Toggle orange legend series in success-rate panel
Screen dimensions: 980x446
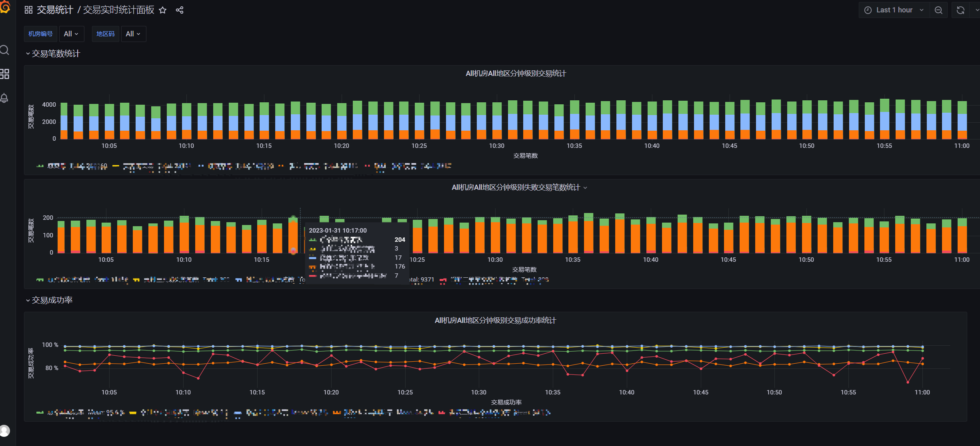pos(383,412)
